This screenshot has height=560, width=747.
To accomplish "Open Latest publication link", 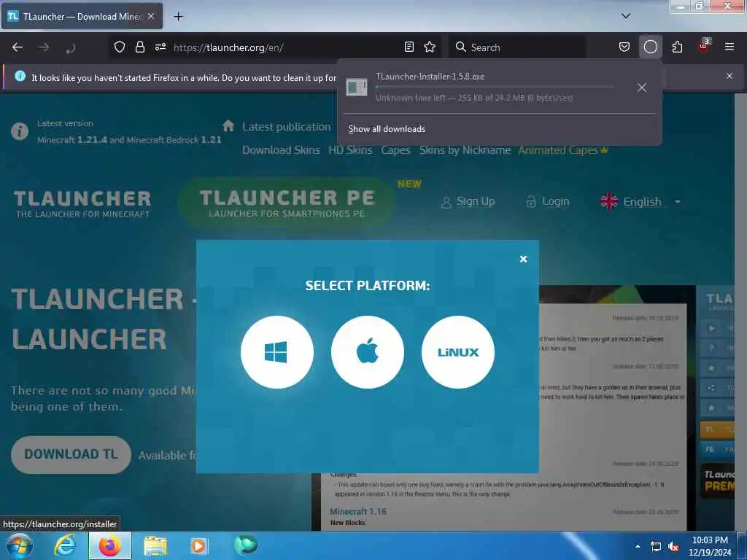I will coord(286,127).
